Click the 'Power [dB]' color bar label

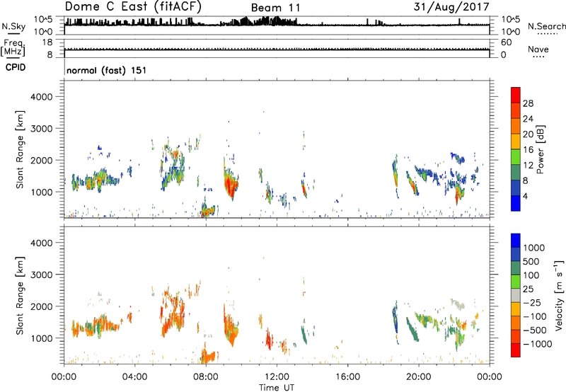pos(541,149)
